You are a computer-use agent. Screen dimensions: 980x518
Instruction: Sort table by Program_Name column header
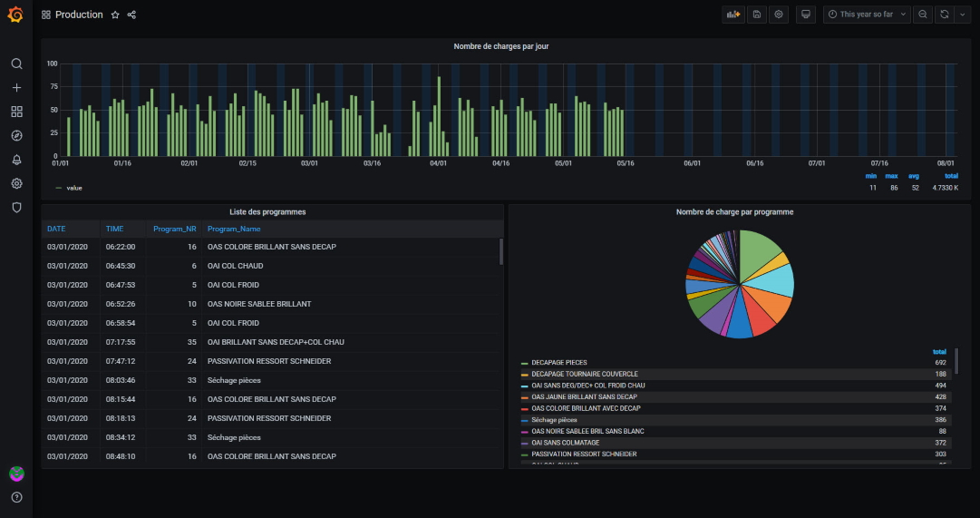(x=234, y=229)
